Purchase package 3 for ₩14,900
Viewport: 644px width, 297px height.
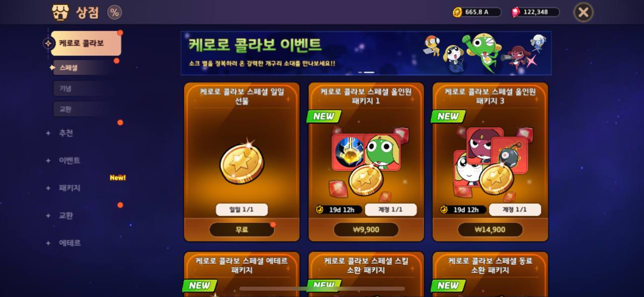tap(490, 230)
